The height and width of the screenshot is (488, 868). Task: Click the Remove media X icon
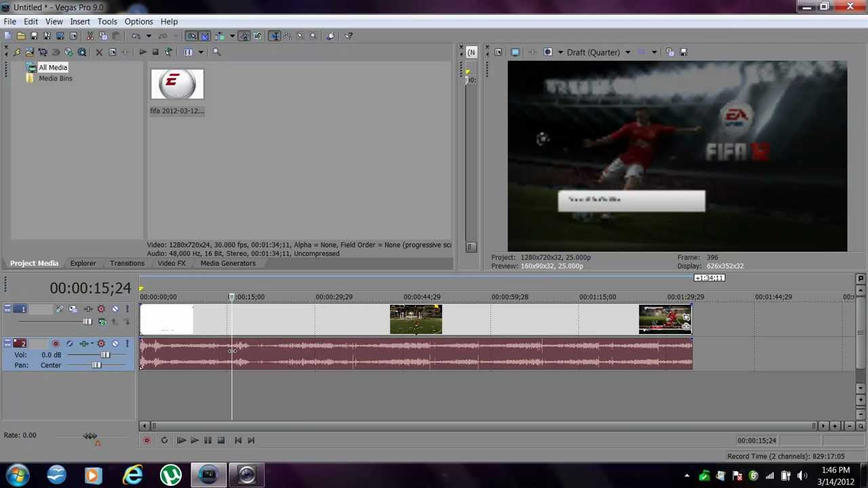[x=99, y=52]
